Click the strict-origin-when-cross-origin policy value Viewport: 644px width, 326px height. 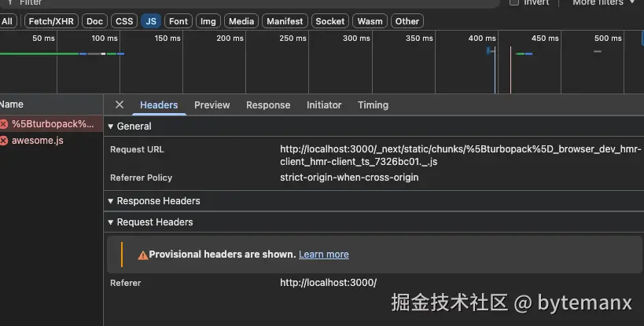pos(349,178)
